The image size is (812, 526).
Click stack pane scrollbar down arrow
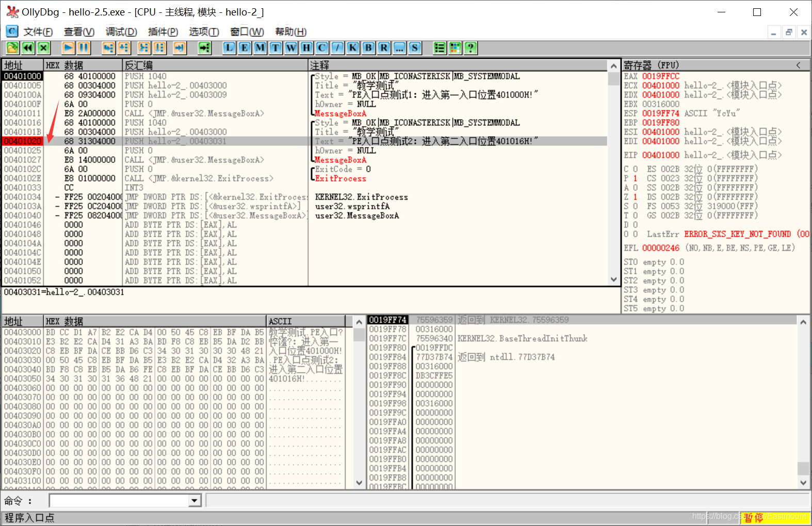point(803,483)
